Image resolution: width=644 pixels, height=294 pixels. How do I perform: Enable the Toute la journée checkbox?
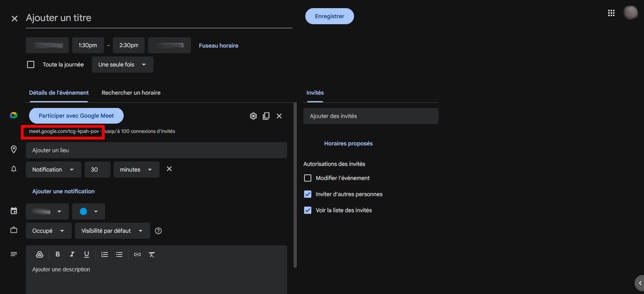(31, 64)
